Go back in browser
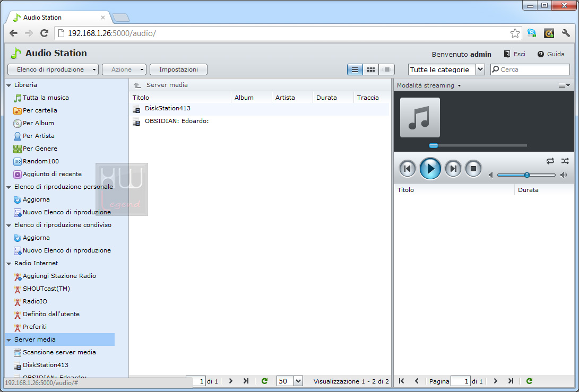Screen dimensions: 579x392 [14, 33]
